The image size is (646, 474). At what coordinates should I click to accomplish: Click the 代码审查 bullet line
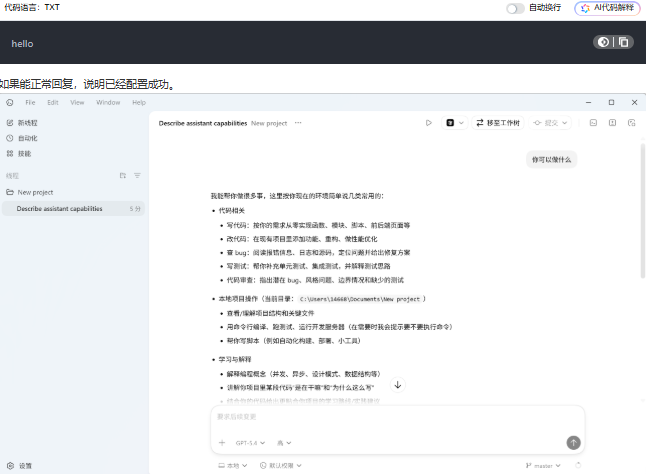pyautogui.click(x=315, y=280)
